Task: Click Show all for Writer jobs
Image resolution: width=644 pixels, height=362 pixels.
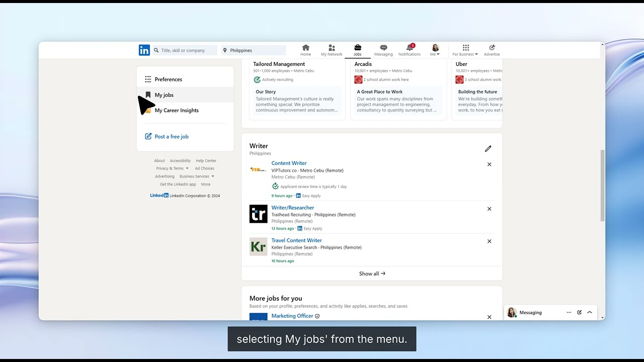Action: pyautogui.click(x=372, y=274)
